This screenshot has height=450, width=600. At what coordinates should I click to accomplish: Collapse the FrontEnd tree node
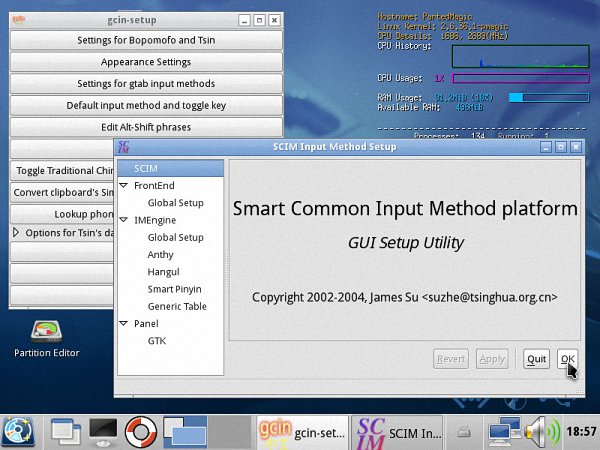click(124, 186)
